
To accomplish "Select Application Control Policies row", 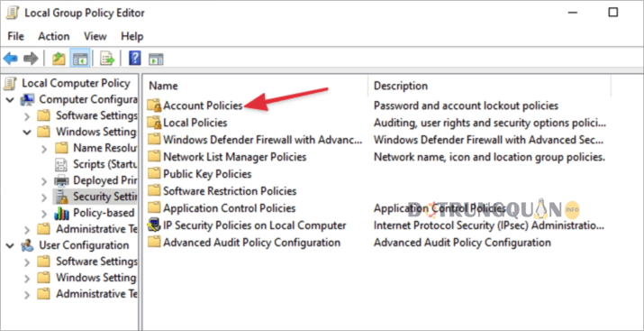I will click(x=230, y=208).
